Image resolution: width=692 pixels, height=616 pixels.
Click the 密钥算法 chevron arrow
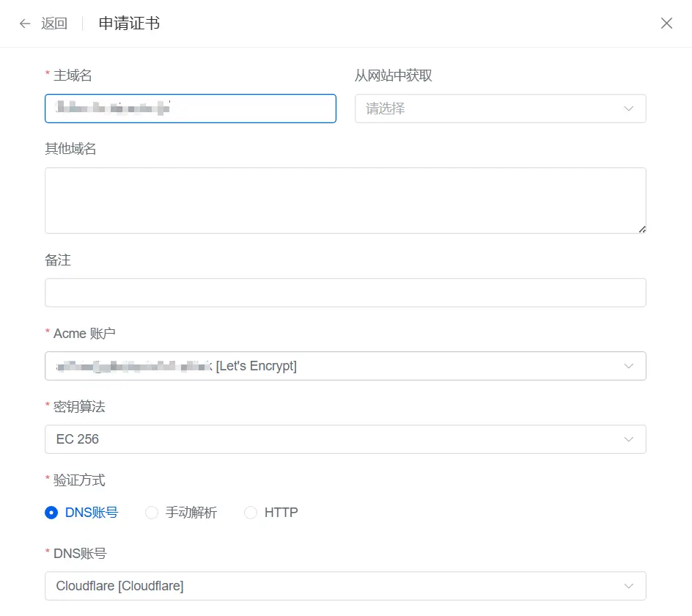pos(628,439)
